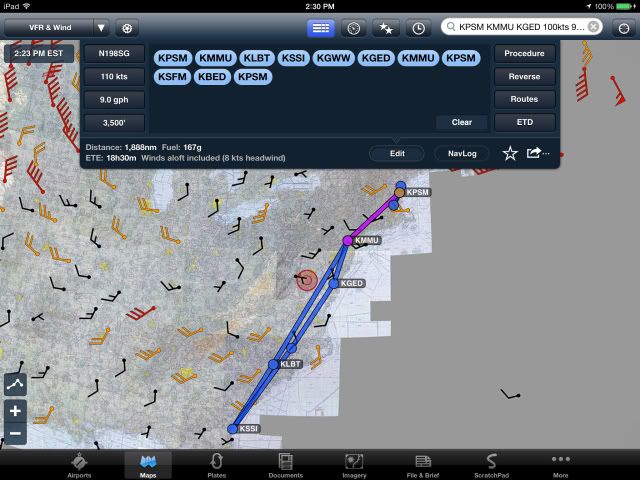Zoom in the map with plus button
The height and width of the screenshot is (480, 640).
15,411
